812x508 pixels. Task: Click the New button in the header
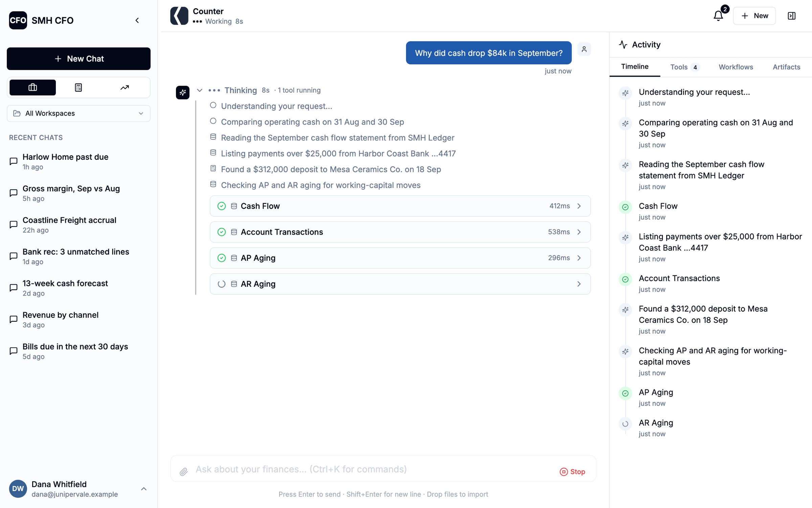pyautogui.click(x=754, y=16)
